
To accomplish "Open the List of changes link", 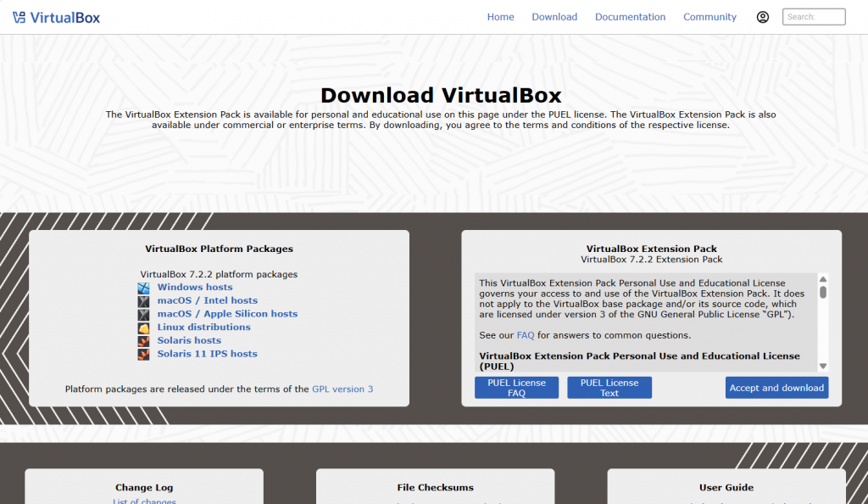I will point(144,501).
